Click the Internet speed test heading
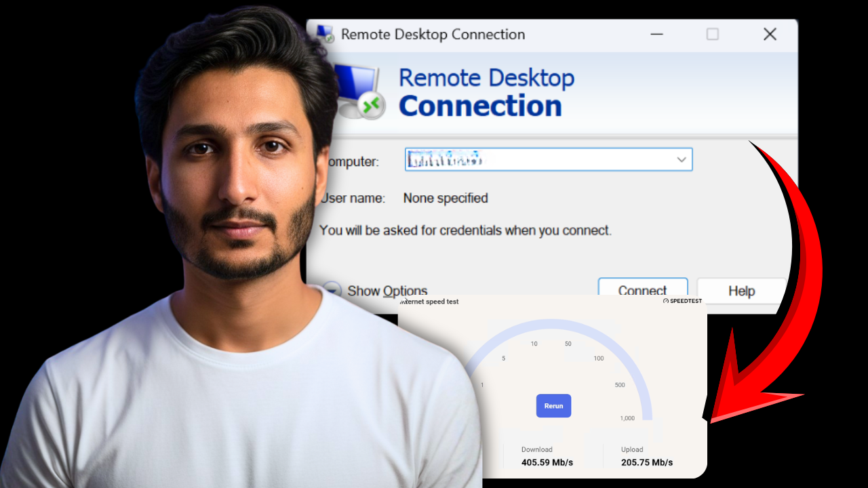 click(x=431, y=301)
